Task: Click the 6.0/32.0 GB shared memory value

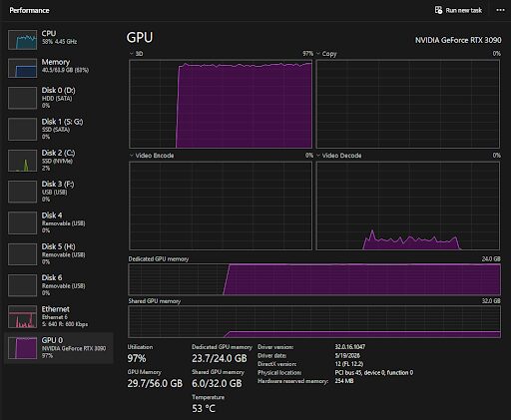Action: coord(217,383)
